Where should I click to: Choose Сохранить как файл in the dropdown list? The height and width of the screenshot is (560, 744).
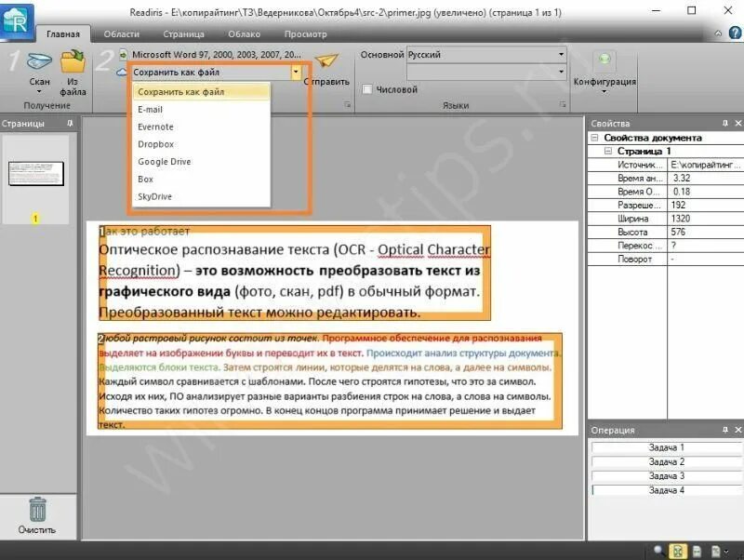(x=201, y=92)
